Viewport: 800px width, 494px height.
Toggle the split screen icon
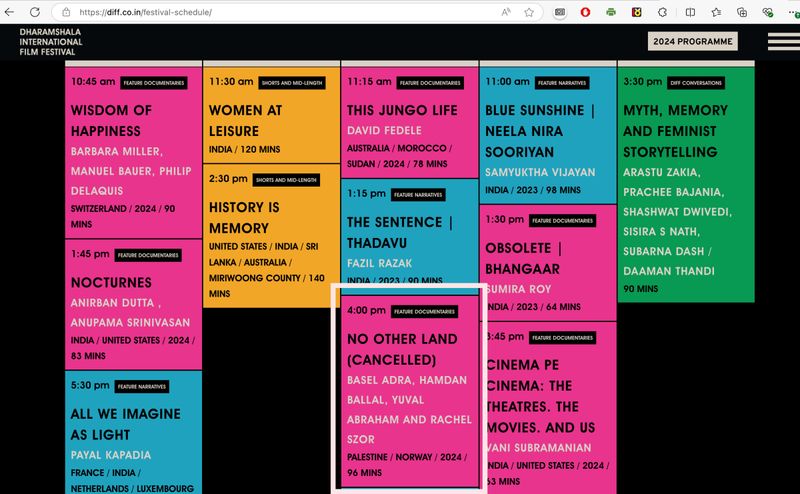pos(690,12)
